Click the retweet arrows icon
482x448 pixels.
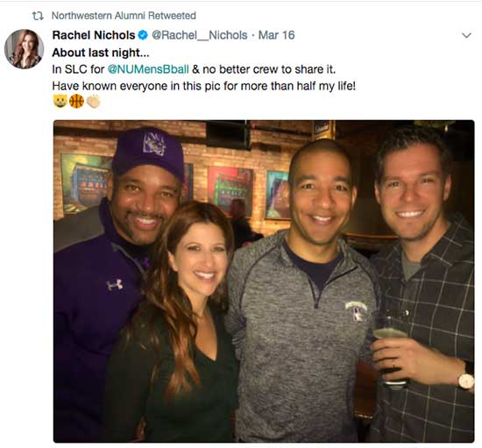click(38, 16)
